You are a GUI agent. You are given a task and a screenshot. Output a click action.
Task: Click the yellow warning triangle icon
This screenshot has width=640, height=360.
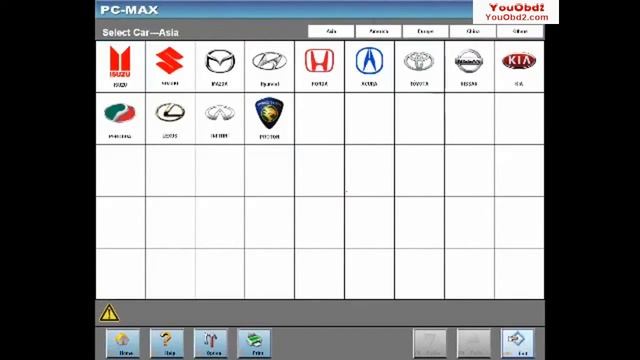109,313
